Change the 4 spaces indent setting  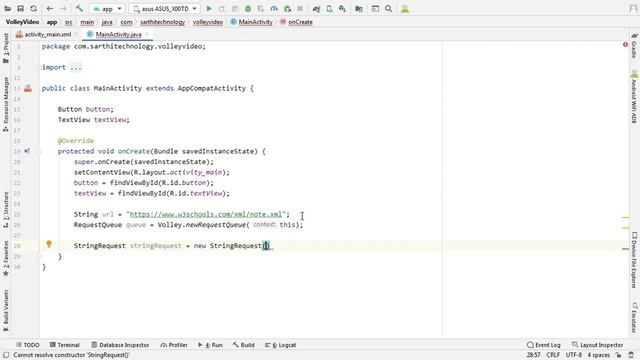point(598,355)
